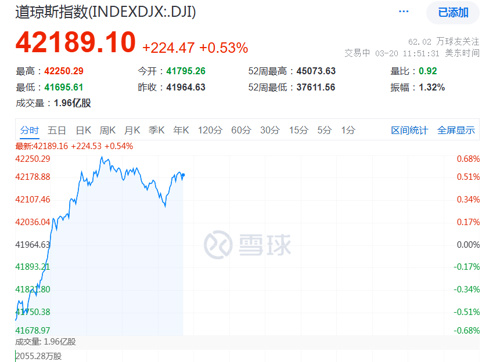The image size is (500, 362).
Task: Click the -0.34% right axis label
Action: coord(467,289)
